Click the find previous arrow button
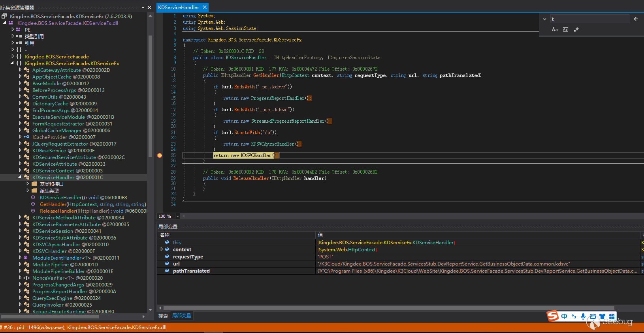Viewport: 644px width, 333px height. 636,19
